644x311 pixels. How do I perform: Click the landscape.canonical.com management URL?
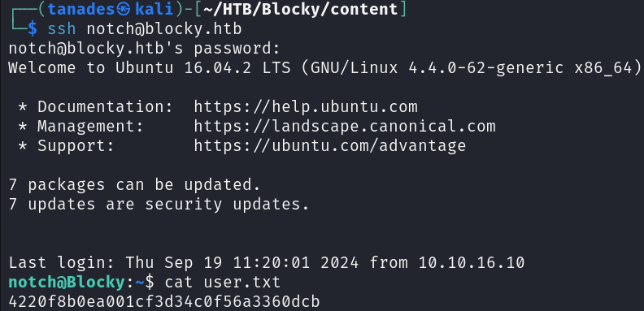point(345,127)
